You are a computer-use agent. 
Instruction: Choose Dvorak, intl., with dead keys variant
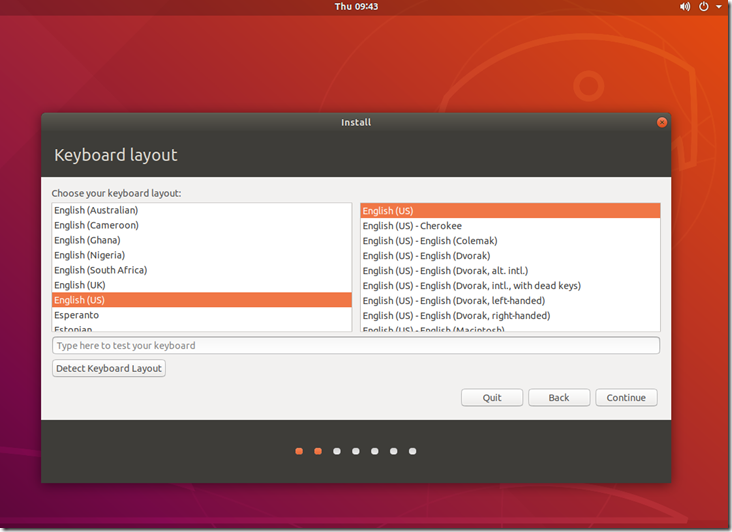(x=510, y=286)
